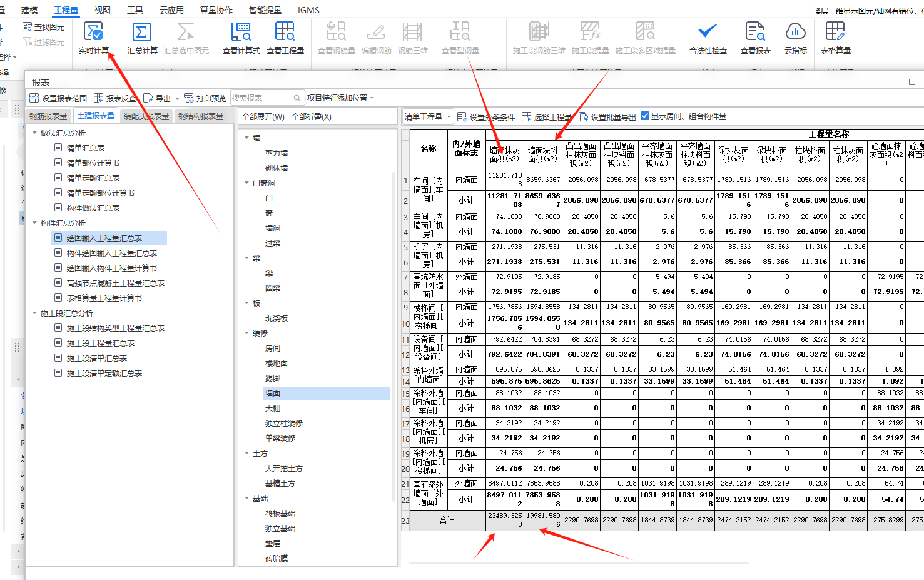
Task: Select 施工段工程量汇总表 report
Action: point(101,343)
